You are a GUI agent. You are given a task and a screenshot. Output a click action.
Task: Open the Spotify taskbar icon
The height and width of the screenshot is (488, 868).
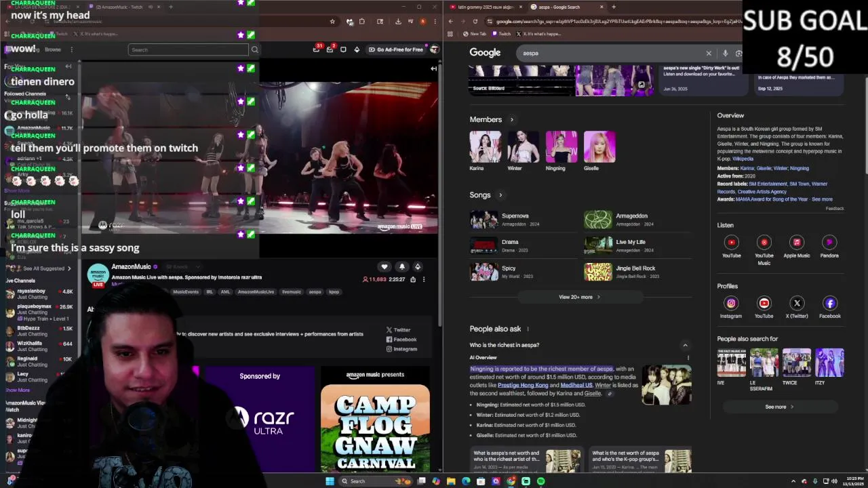(x=540, y=481)
